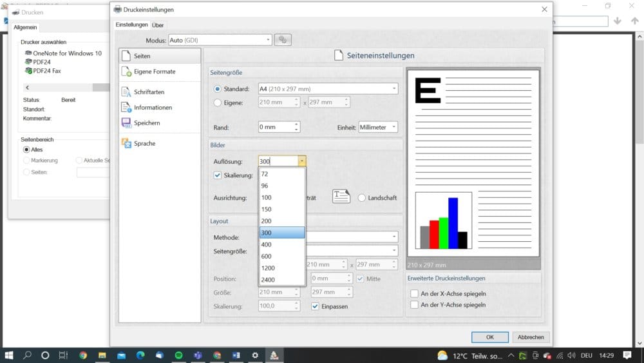Screen dimensions: 644x363
Task: Open the Einheit Millimeter dropdown
Action: pos(378,127)
